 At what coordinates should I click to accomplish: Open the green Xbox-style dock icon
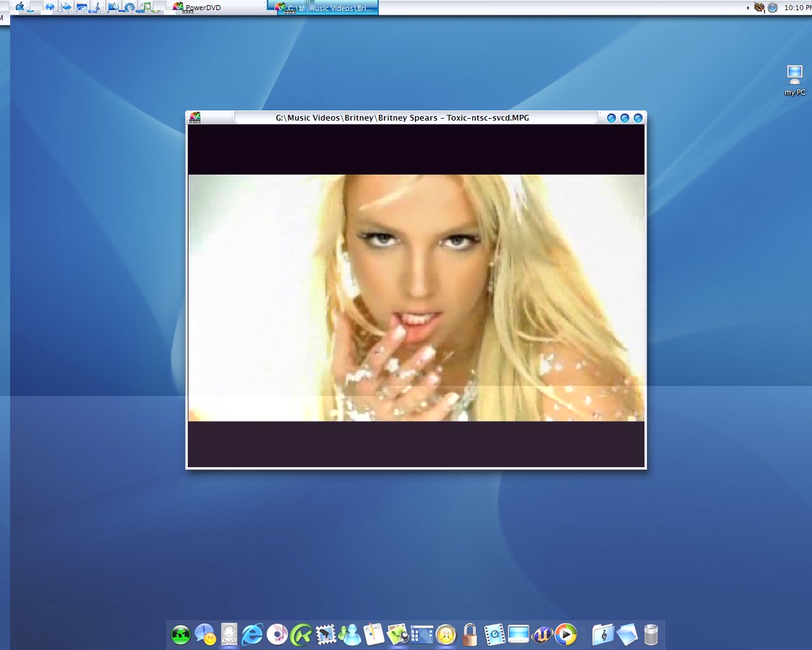coord(181,634)
